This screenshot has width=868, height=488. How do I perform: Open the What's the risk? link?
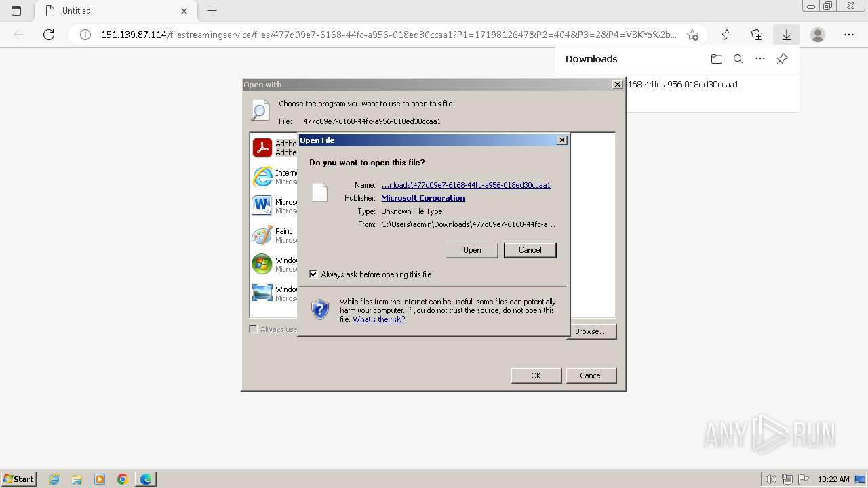coord(378,319)
